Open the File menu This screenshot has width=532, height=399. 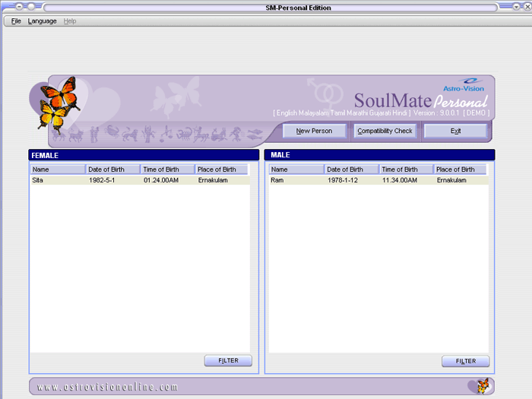(x=16, y=21)
